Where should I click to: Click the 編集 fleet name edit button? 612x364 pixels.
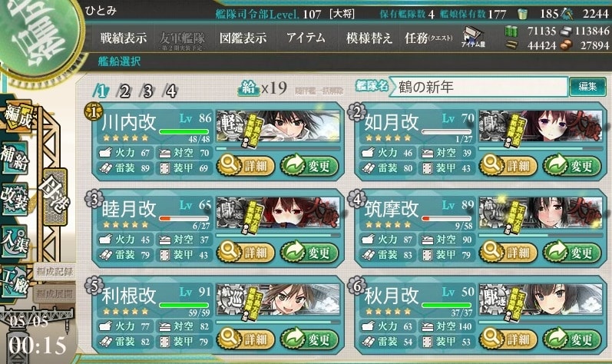coord(587,86)
